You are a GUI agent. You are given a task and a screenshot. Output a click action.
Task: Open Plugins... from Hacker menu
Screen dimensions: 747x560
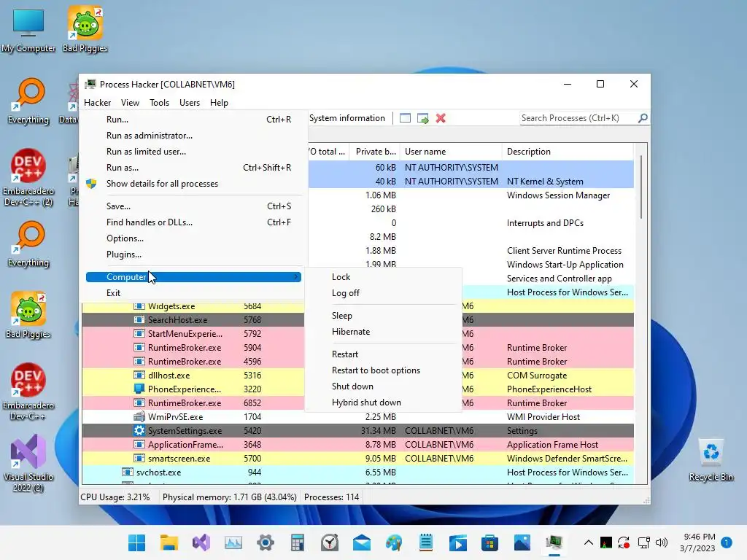pyautogui.click(x=194, y=254)
